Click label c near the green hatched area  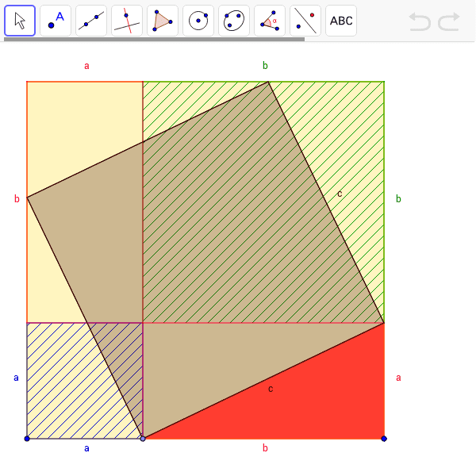point(340,194)
